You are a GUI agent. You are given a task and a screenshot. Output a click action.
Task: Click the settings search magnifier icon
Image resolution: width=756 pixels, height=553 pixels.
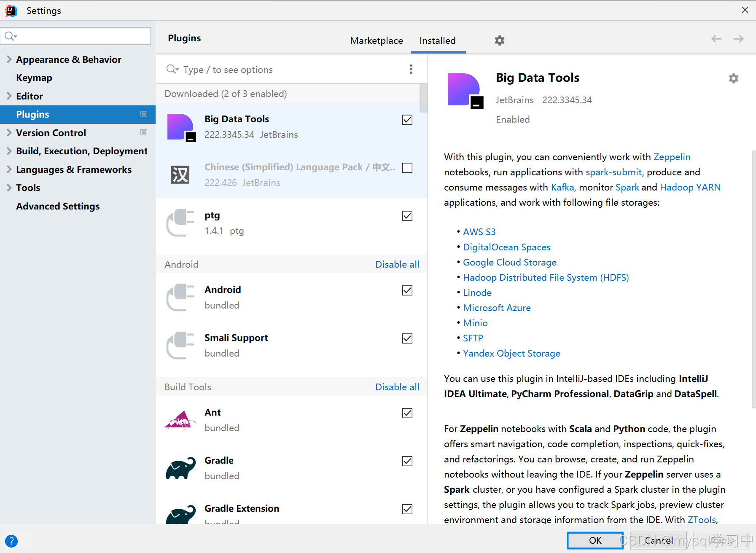[10, 36]
